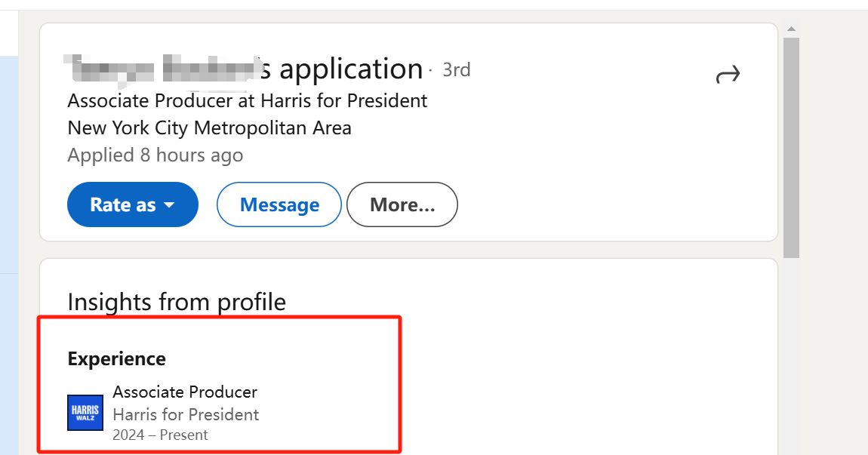Viewport: 868px width, 455px height.
Task: Open Associate Producer role under Experience
Action: tap(185, 392)
